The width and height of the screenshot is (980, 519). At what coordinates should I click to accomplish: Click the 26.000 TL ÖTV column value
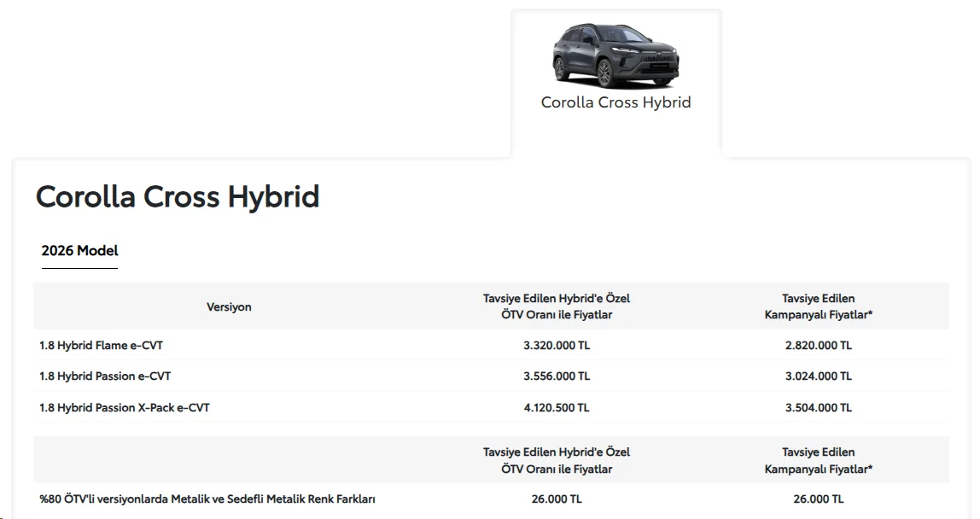(x=557, y=499)
